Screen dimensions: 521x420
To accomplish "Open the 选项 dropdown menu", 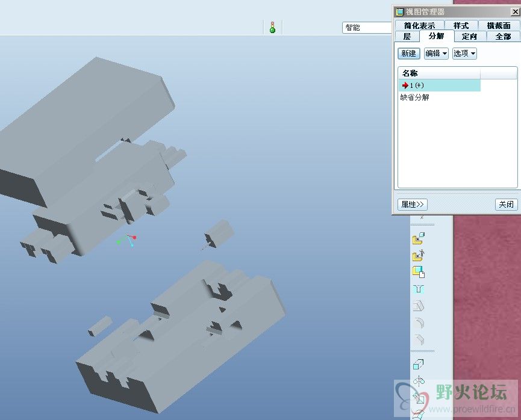I will point(464,54).
